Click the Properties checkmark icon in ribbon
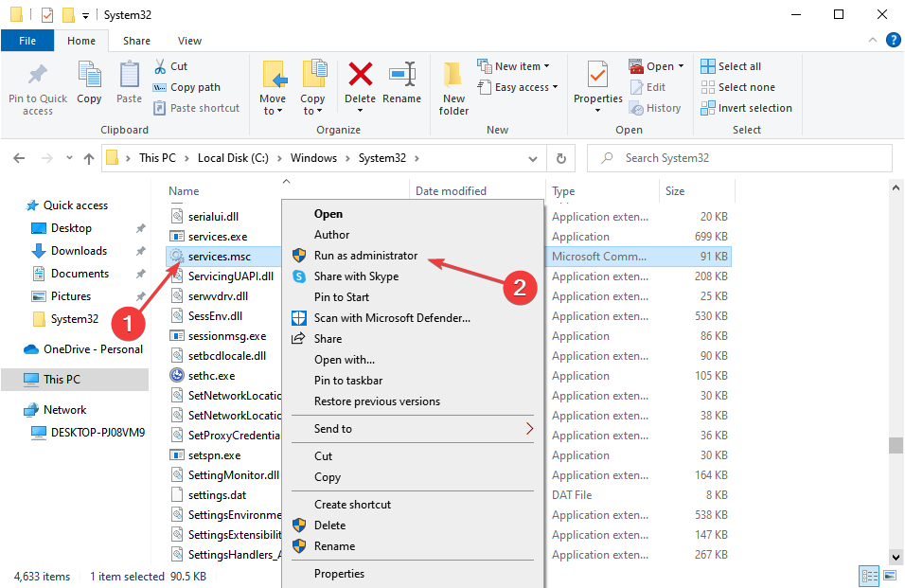 (598, 75)
